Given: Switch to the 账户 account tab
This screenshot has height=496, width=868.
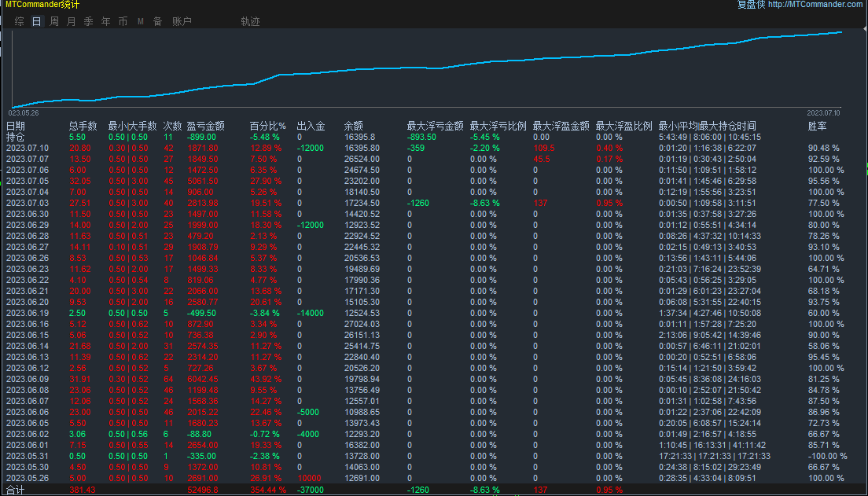Looking at the screenshot, I should click(x=182, y=21).
